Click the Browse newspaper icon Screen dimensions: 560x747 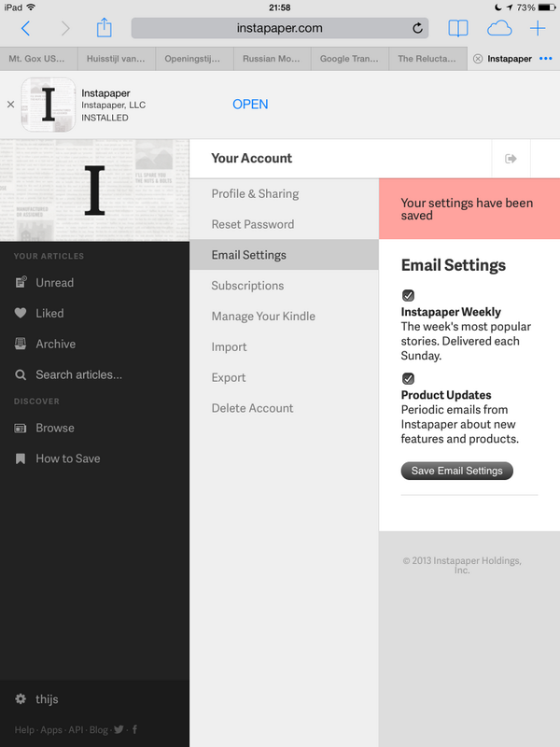pos(20,428)
